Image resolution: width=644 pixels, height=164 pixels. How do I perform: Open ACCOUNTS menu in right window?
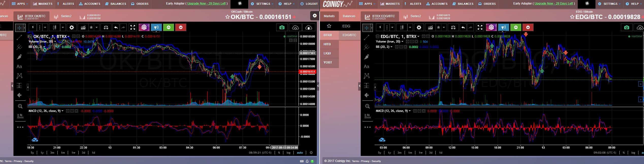pyautogui.click(x=437, y=4)
